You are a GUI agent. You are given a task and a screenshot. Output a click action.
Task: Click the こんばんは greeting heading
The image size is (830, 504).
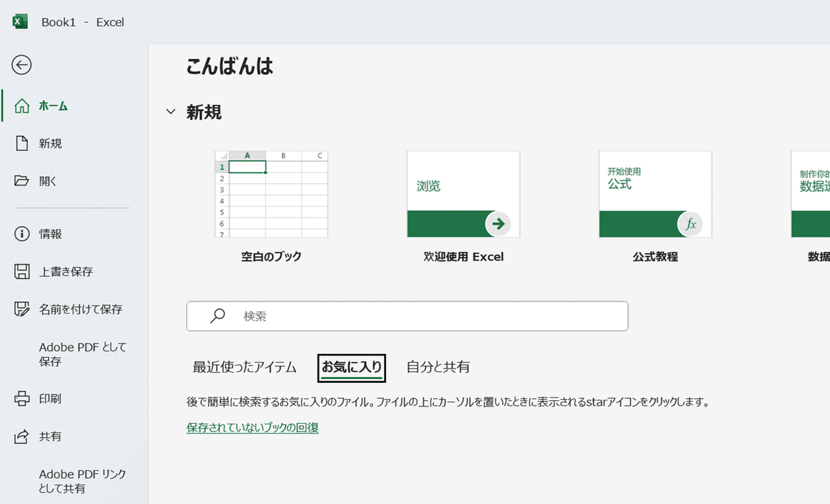coord(230,66)
